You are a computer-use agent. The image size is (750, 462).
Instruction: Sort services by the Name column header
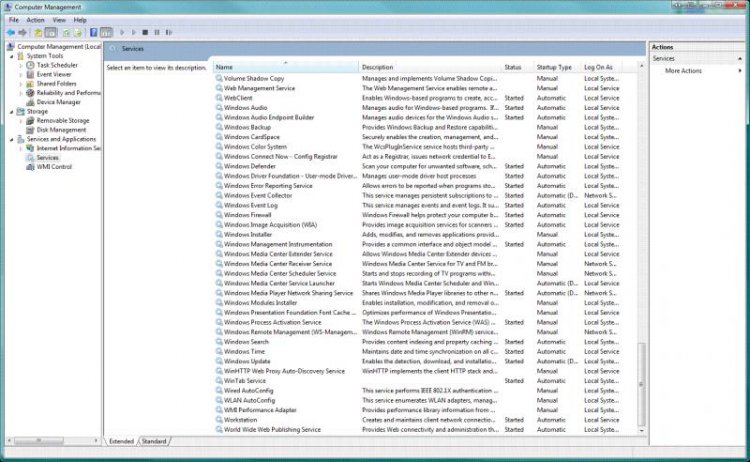pyautogui.click(x=286, y=67)
